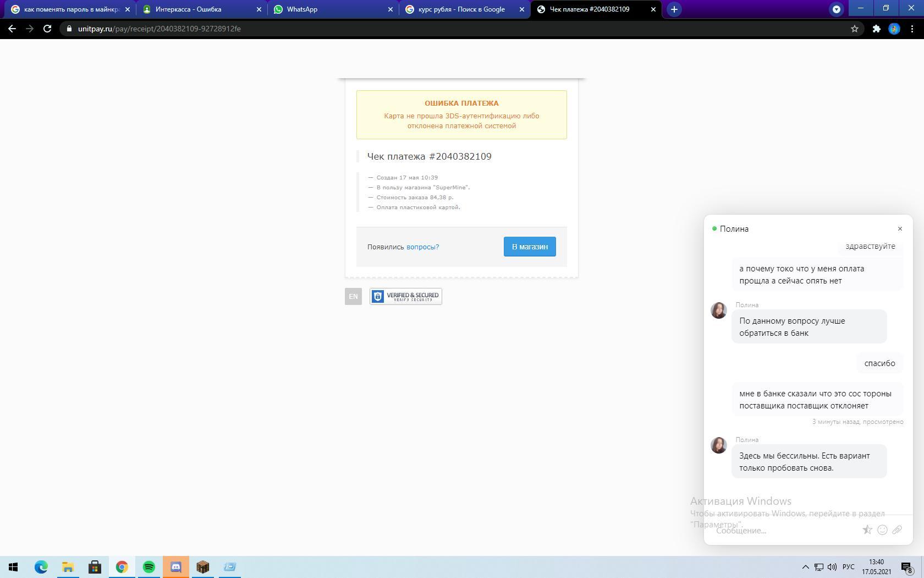Open the tab search dropdown in Chrome
Viewport: 924px width, 578px height.
(836, 9)
